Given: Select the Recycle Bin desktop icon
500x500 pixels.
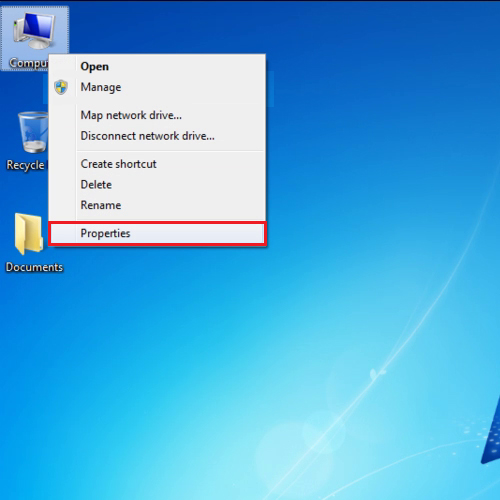Looking at the screenshot, I should (33, 132).
